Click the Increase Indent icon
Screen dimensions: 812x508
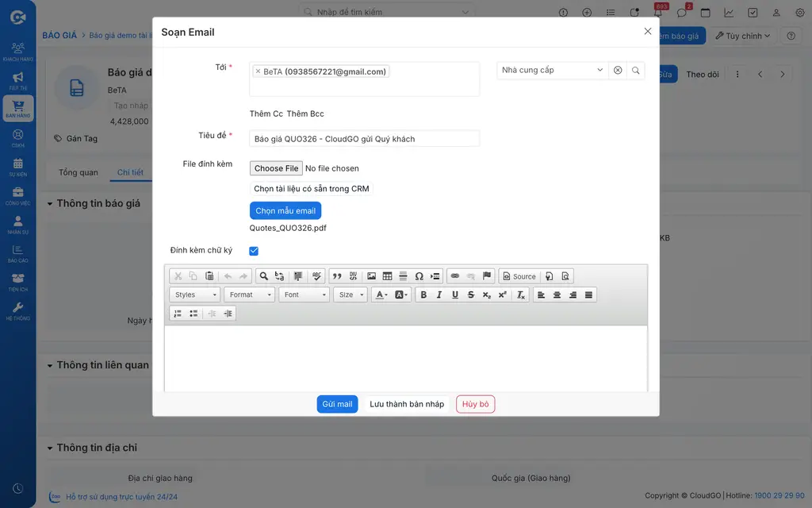click(228, 314)
